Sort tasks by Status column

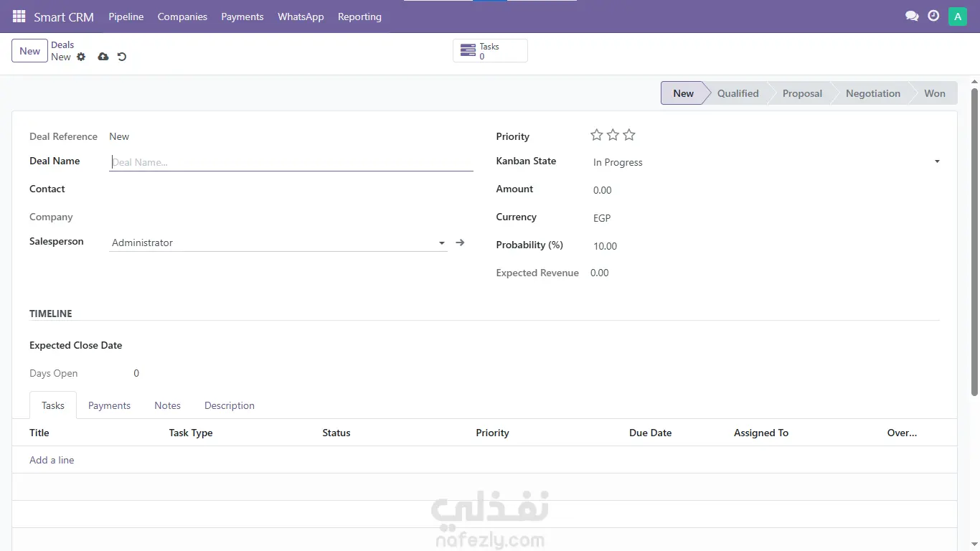click(336, 433)
